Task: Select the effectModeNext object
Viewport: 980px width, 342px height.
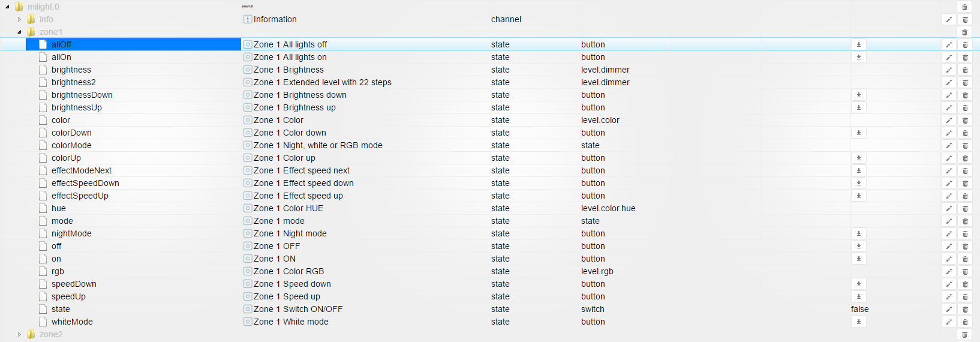Action: [81, 170]
